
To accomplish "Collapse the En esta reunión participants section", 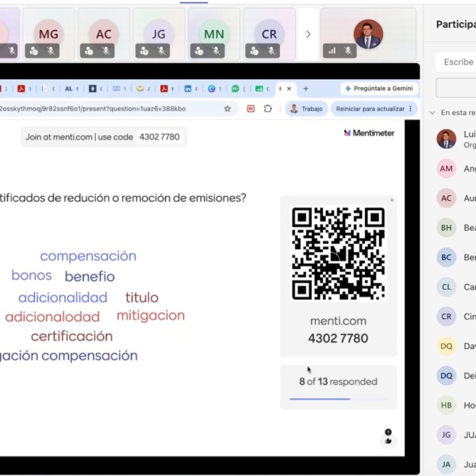I will (x=432, y=113).
